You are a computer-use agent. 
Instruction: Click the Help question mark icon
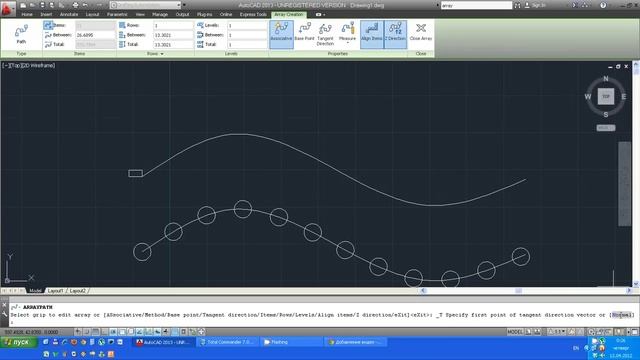click(603, 5)
